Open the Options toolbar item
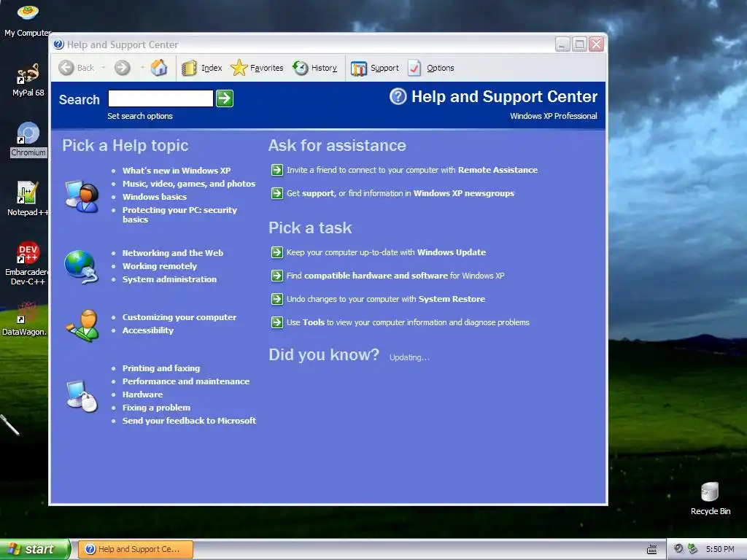 point(431,68)
